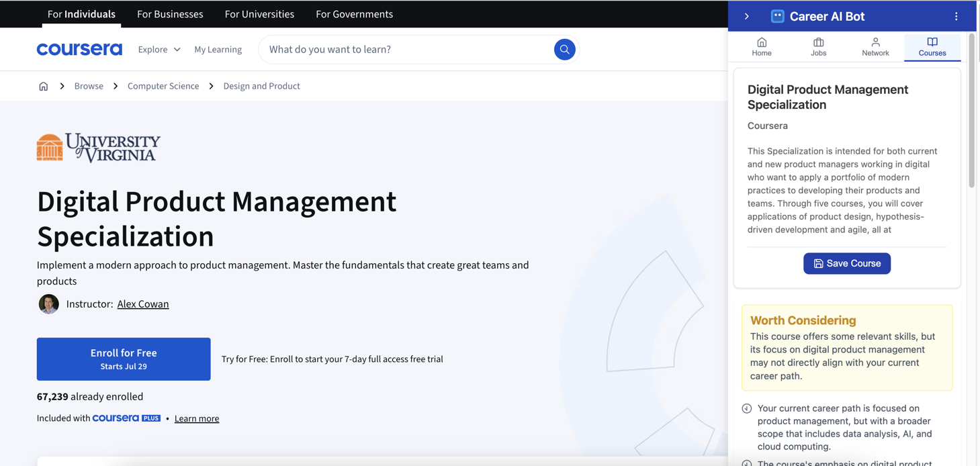The height and width of the screenshot is (466, 980).
Task: Open the Career AI Bot three-dot menu
Action: click(x=956, y=16)
